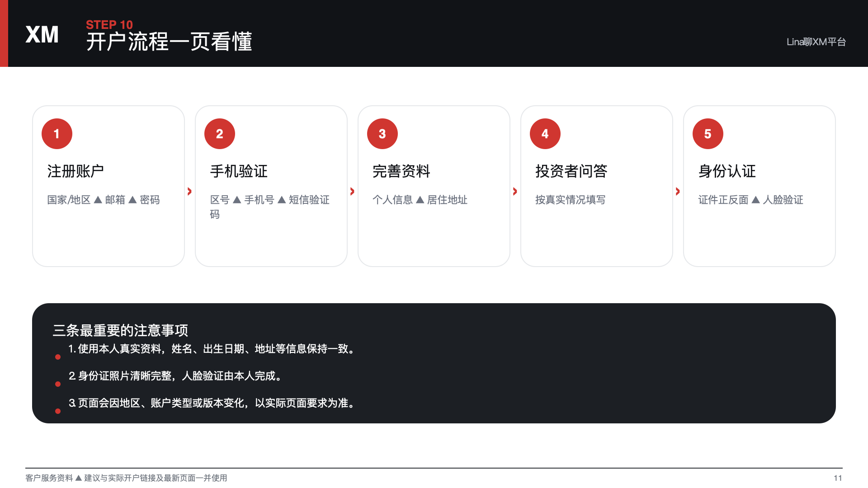The height and width of the screenshot is (488, 868).
Task: Click the 个人信息 ▲ 居住地址 description
Action: click(420, 200)
